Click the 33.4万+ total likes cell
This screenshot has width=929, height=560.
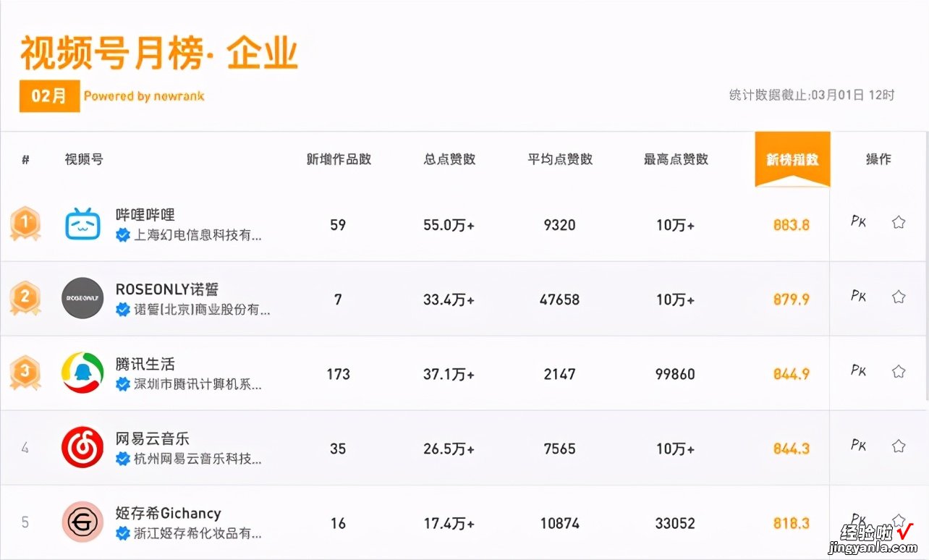[x=449, y=299]
